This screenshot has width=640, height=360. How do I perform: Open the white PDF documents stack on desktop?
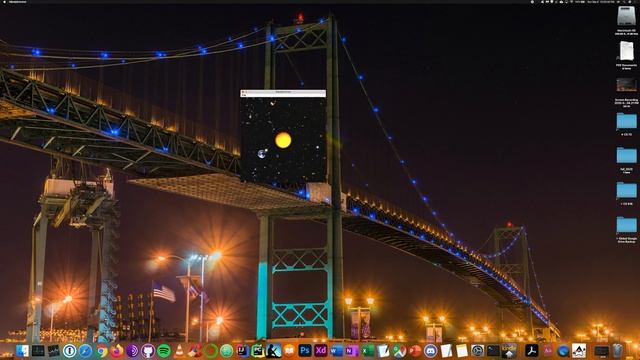(x=626, y=51)
